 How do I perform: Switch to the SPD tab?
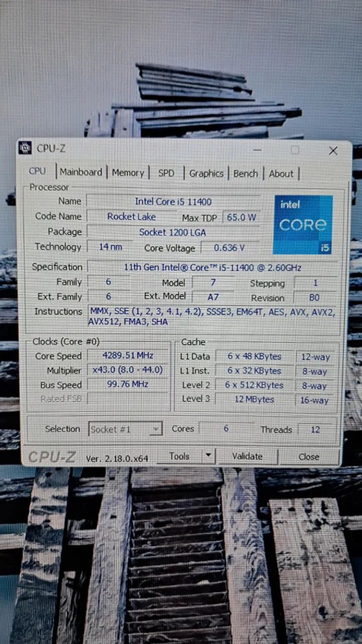point(166,173)
